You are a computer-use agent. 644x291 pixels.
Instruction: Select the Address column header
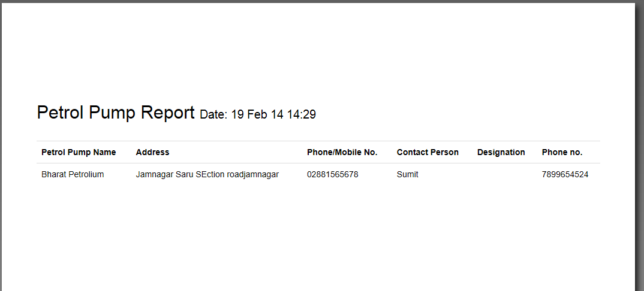[152, 152]
